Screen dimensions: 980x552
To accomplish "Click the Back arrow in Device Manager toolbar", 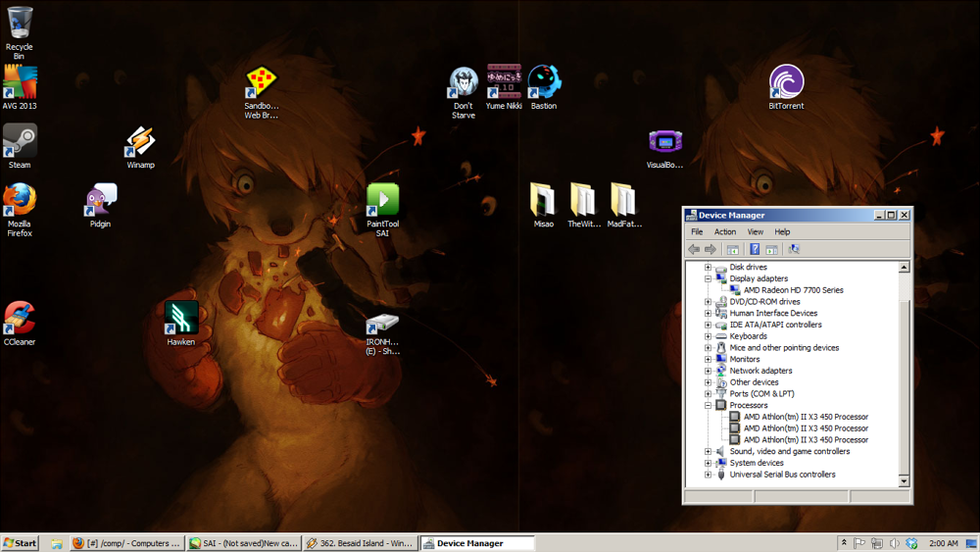I will (x=694, y=249).
